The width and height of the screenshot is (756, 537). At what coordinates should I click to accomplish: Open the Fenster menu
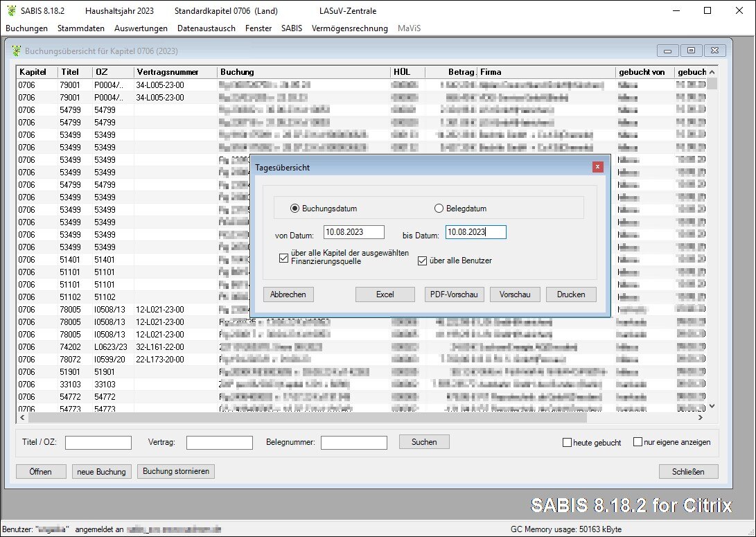258,28
